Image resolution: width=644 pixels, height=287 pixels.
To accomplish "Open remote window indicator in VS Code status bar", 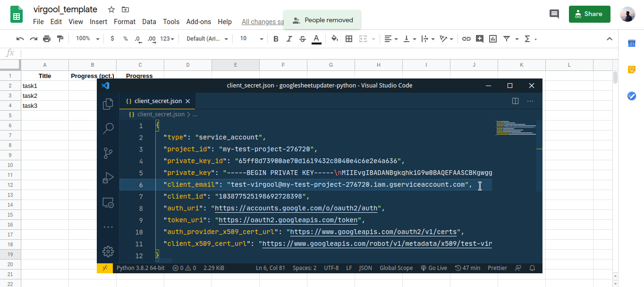I will coord(105,268).
